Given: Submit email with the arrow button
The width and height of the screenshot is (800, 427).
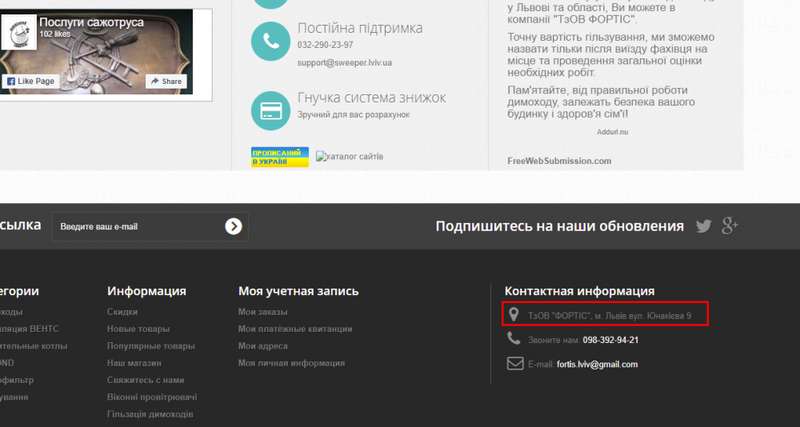Looking at the screenshot, I should pos(233,227).
